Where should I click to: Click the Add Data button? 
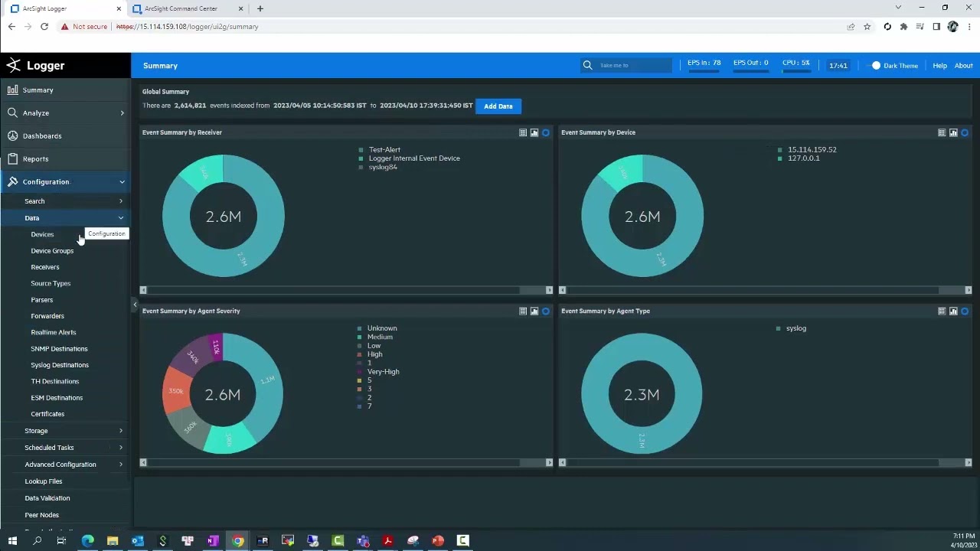click(x=498, y=106)
